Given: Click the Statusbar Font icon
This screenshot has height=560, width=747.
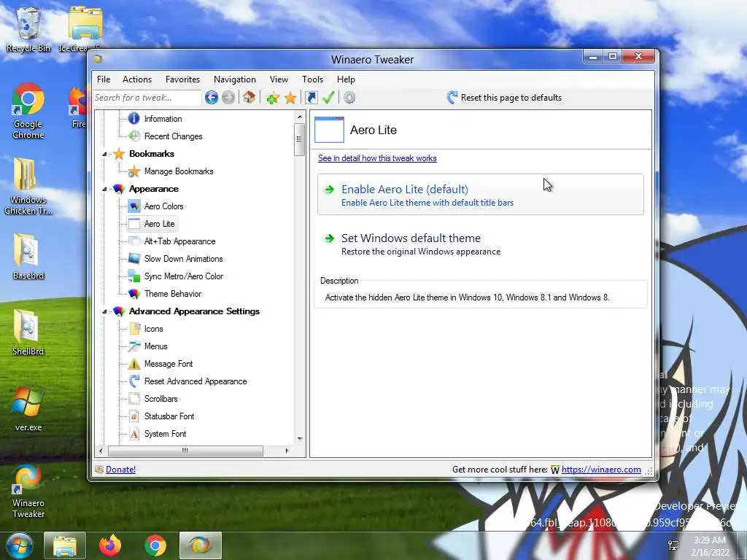Looking at the screenshot, I should click(x=134, y=416).
